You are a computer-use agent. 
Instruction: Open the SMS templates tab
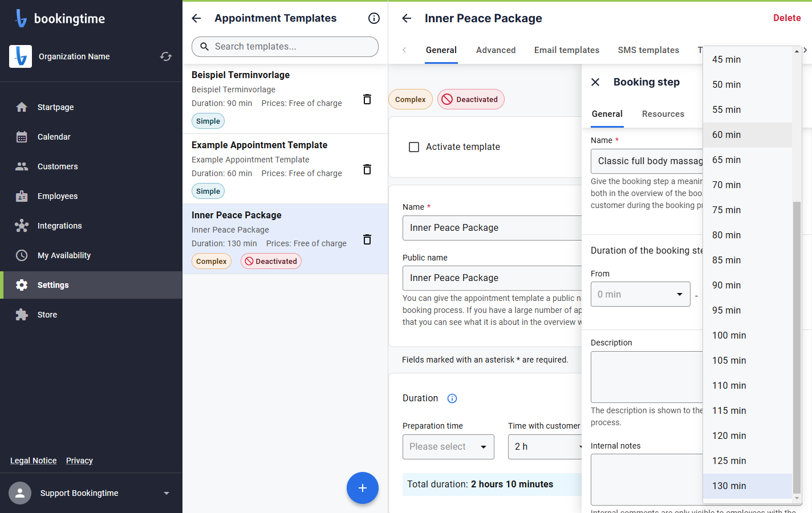pos(648,50)
